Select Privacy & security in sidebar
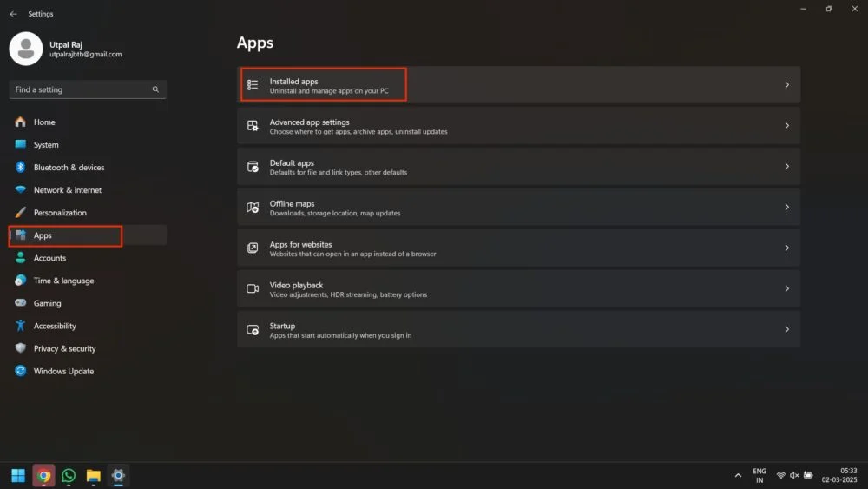Image resolution: width=868 pixels, height=489 pixels. click(x=64, y=348)
